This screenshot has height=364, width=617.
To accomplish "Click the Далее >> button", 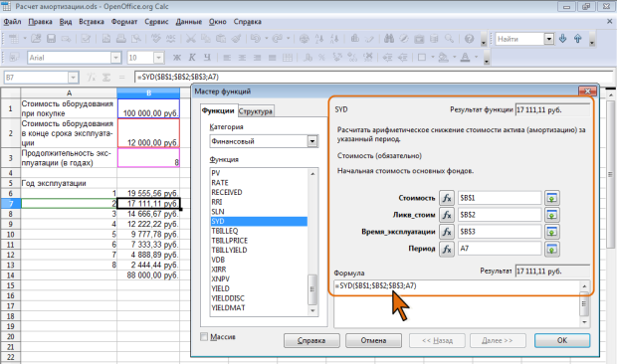I will (x=498, y=340).
